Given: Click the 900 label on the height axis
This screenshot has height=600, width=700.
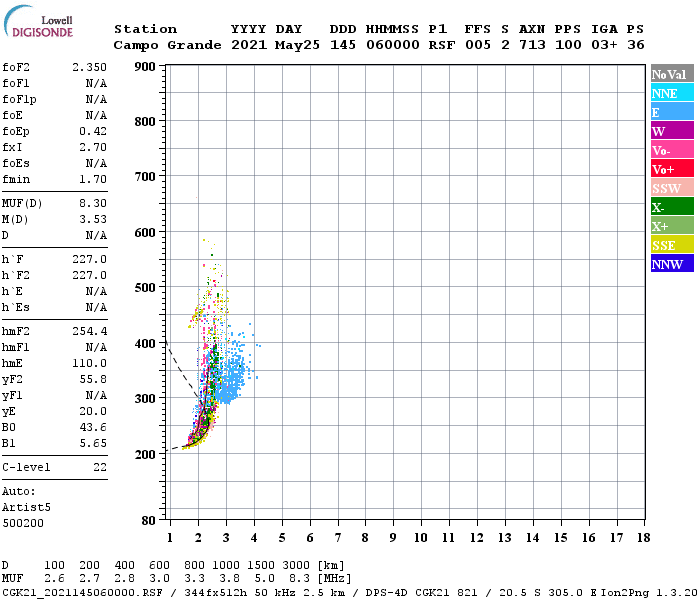Looking at the screenshot, I should [145, 67].
